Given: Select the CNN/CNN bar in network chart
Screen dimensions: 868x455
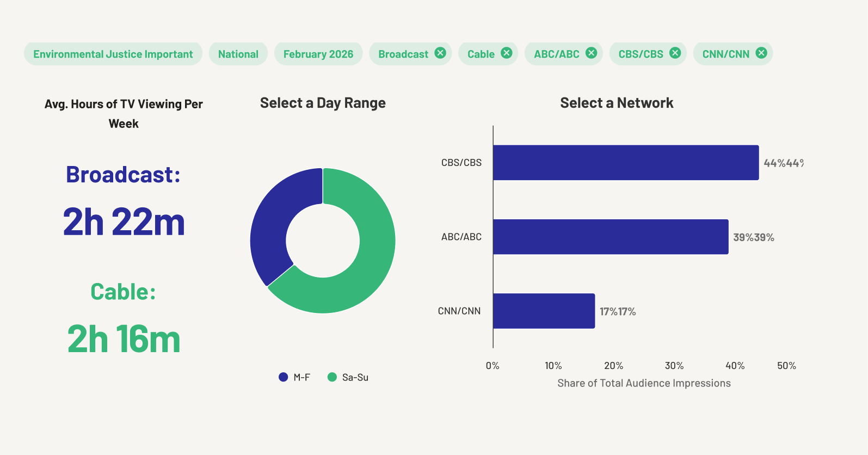Looking at the screenshot, I should pyautogui.click(x=544, y=311).
